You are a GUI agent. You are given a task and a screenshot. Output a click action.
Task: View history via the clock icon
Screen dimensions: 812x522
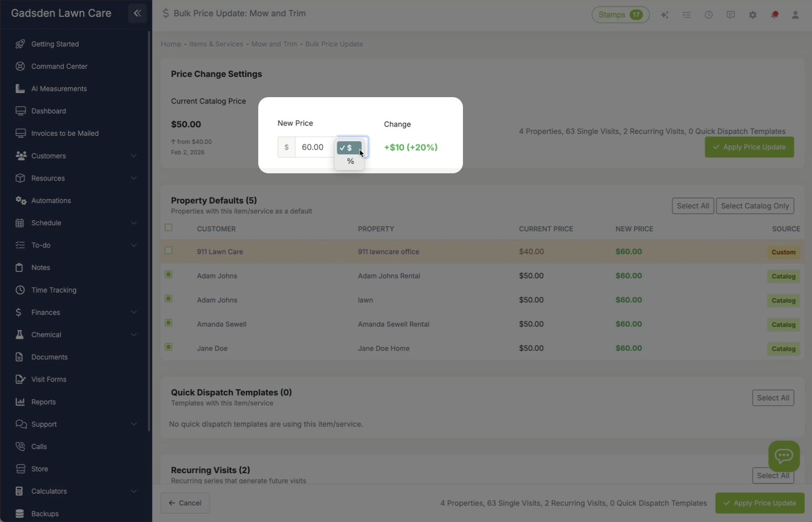coord(709,14)
